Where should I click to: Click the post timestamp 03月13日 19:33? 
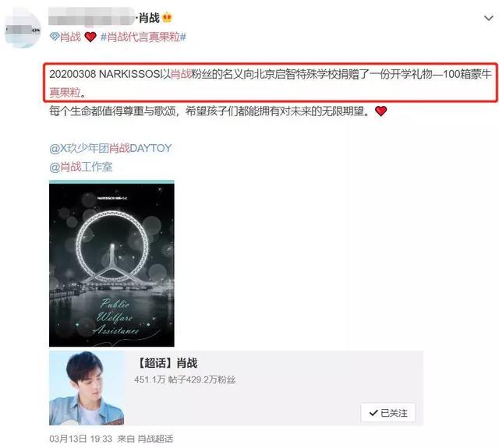(x=81, y=439)
